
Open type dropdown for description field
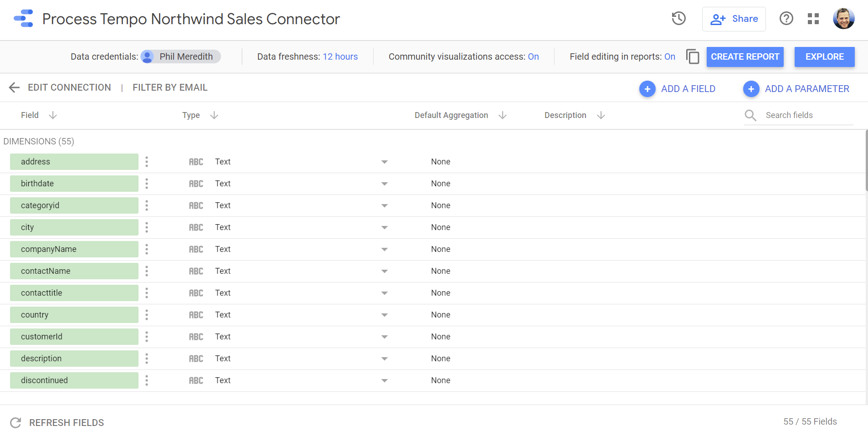[x=385, y=359]
